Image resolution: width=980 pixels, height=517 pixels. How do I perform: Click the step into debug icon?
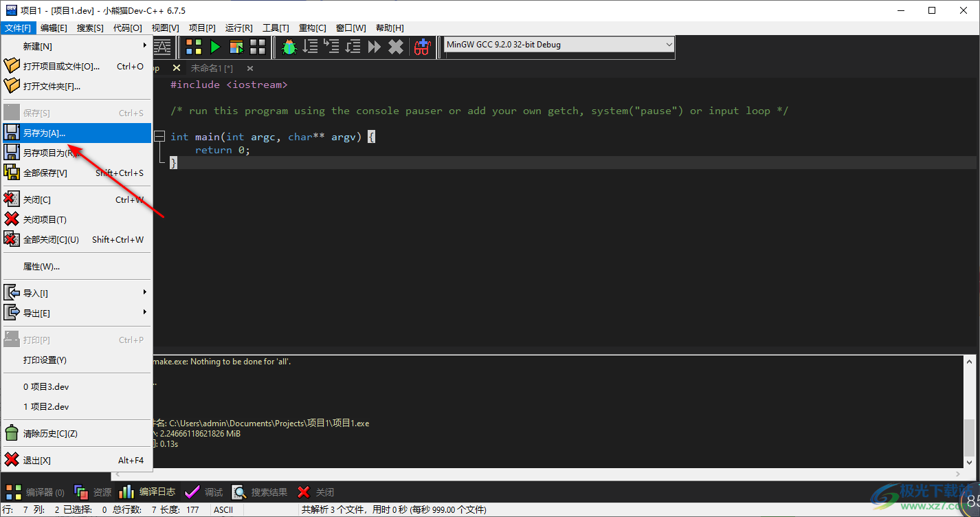coord(332,47)
